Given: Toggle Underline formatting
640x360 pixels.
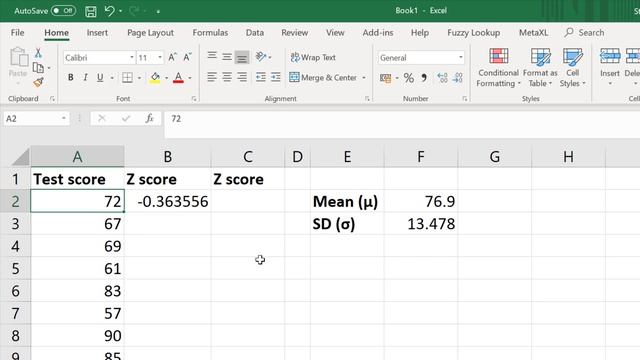Looking at the screenshot, I should pyautogui.click(x=100, y=78).
